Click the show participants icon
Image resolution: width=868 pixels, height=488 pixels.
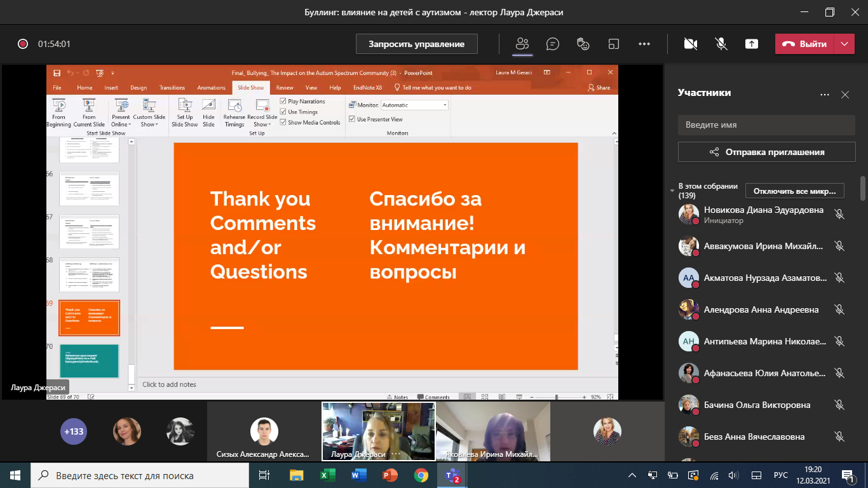[522, 44]
